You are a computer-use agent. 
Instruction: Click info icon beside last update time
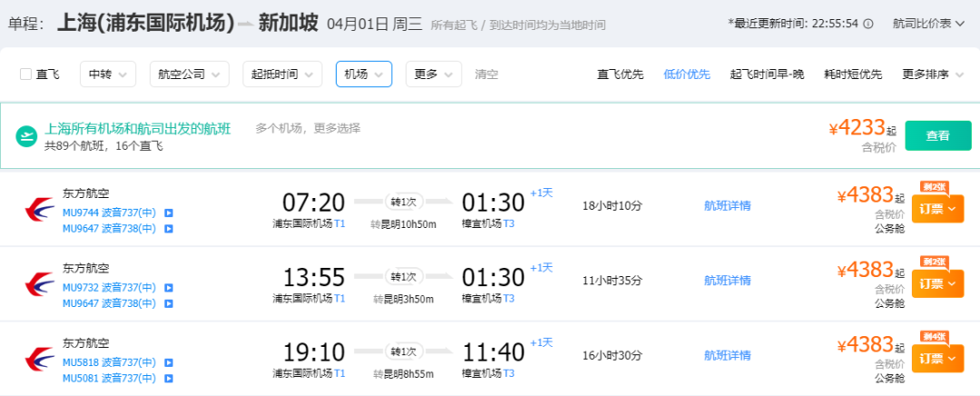click(869, 24)
